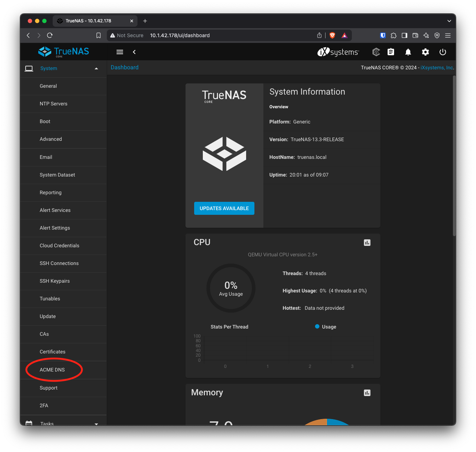Reload the page with refresh icon

point(50,35)
